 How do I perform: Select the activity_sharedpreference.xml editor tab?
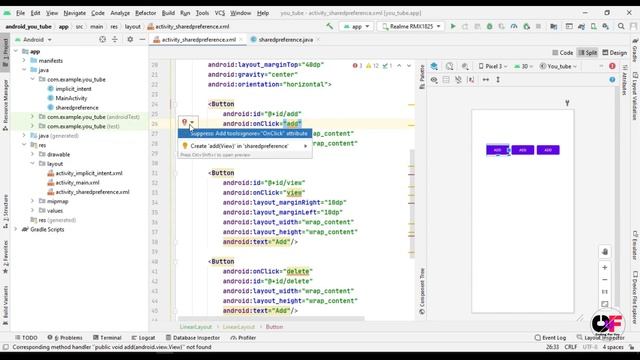click(x=198, y=40)
